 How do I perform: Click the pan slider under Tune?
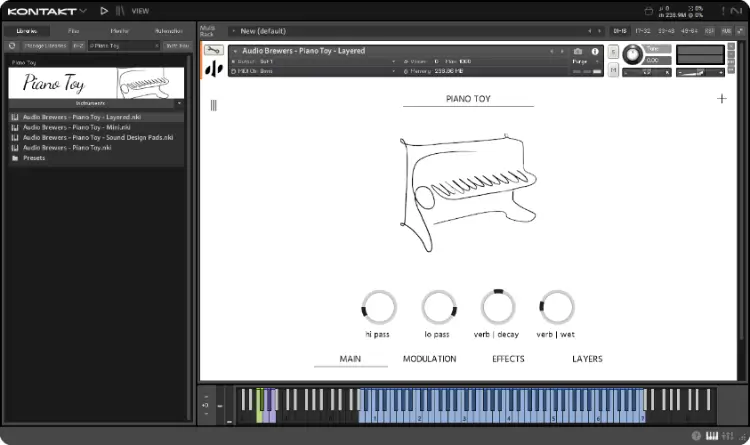click(647, 72)
